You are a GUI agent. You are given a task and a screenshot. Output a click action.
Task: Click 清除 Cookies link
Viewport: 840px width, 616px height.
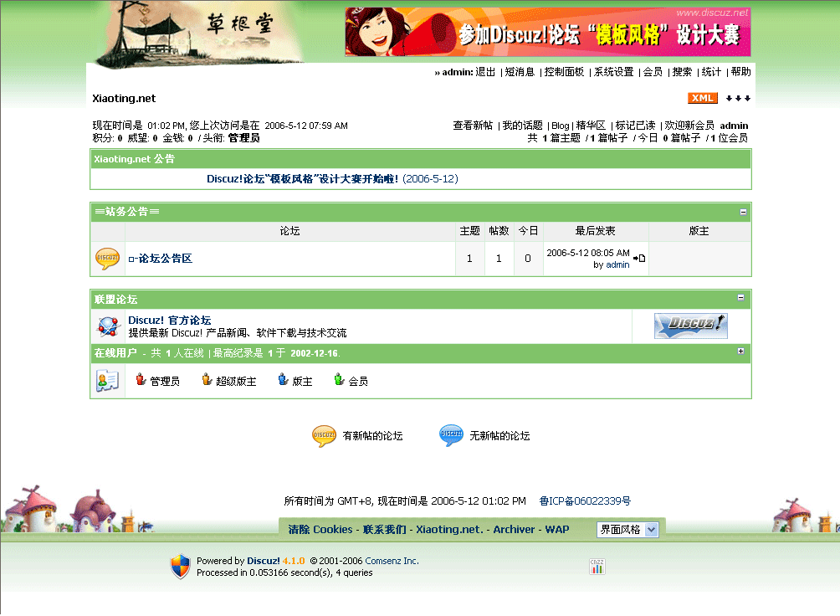(x=320, y=529)
